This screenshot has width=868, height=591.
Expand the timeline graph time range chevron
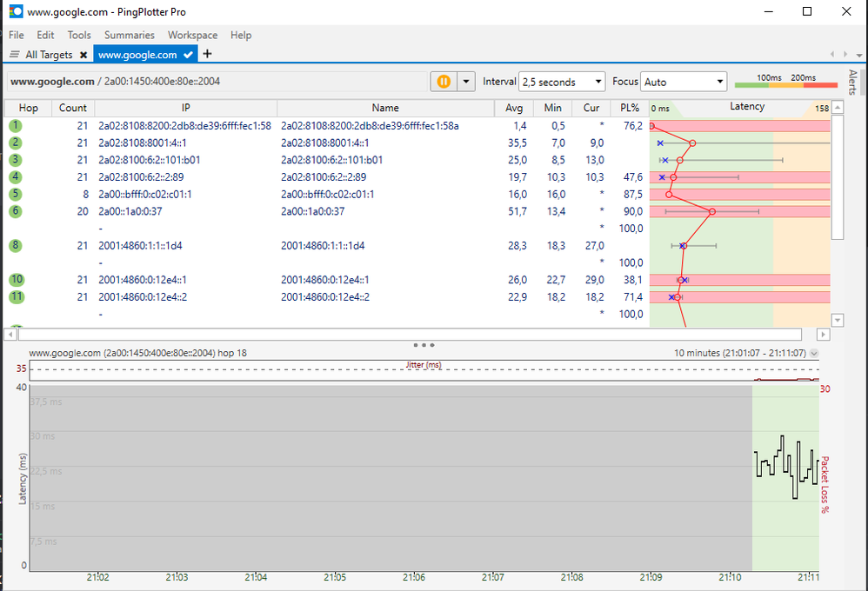pos(814,354)
